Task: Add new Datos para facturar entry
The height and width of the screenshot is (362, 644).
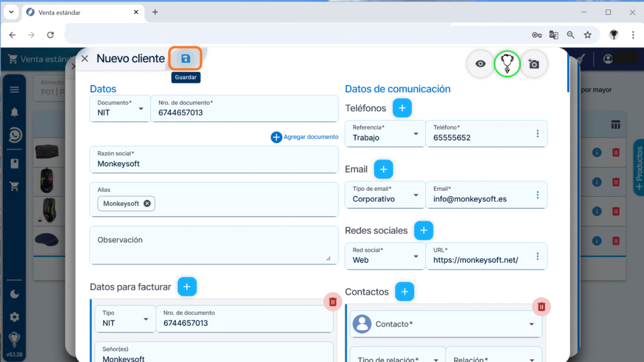Action: (x=187, y=287)
